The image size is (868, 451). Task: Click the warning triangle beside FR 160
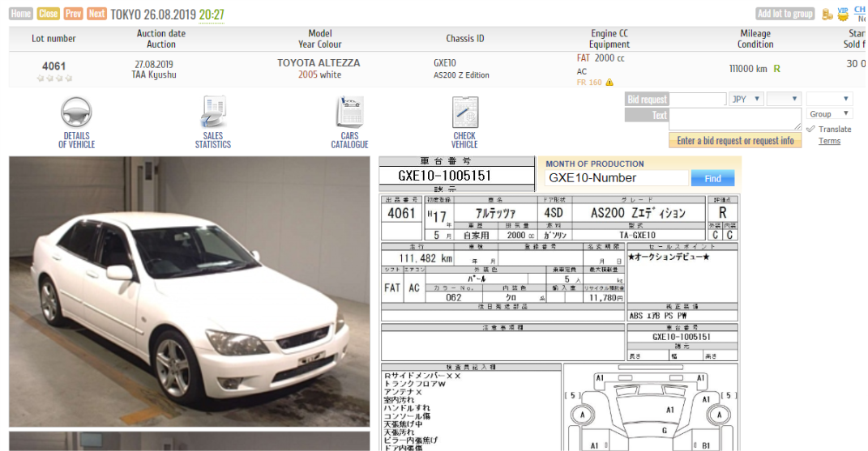click(609, 83)
